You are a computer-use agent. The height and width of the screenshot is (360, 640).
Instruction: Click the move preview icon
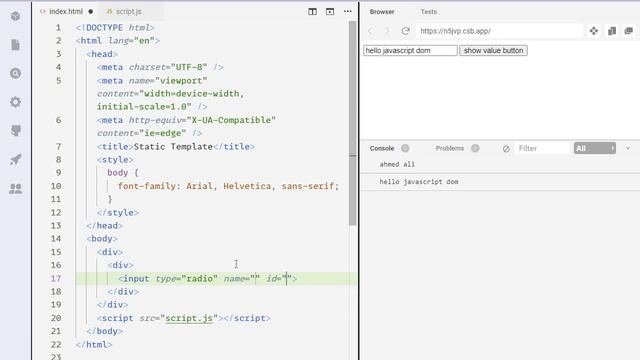(593, 31)
